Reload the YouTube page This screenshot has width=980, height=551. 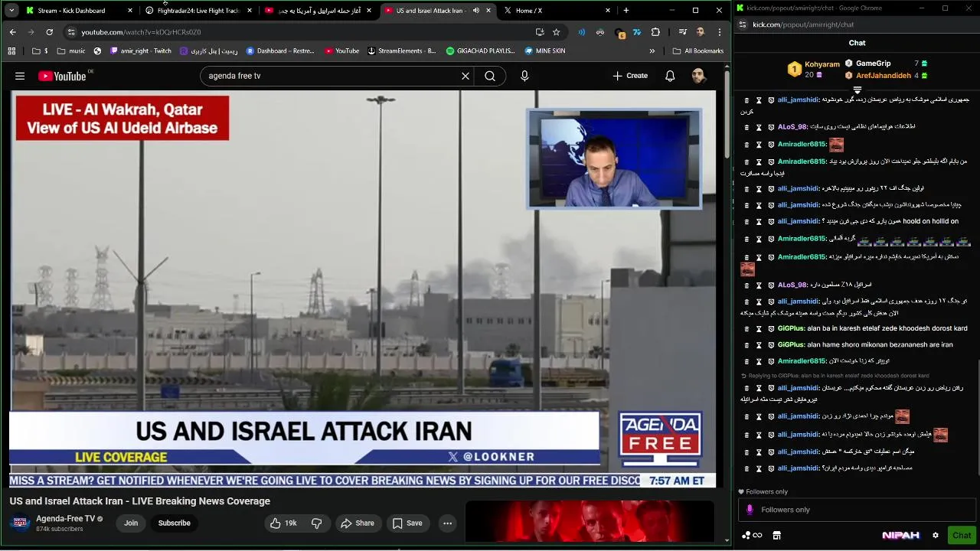pos(49,32)
